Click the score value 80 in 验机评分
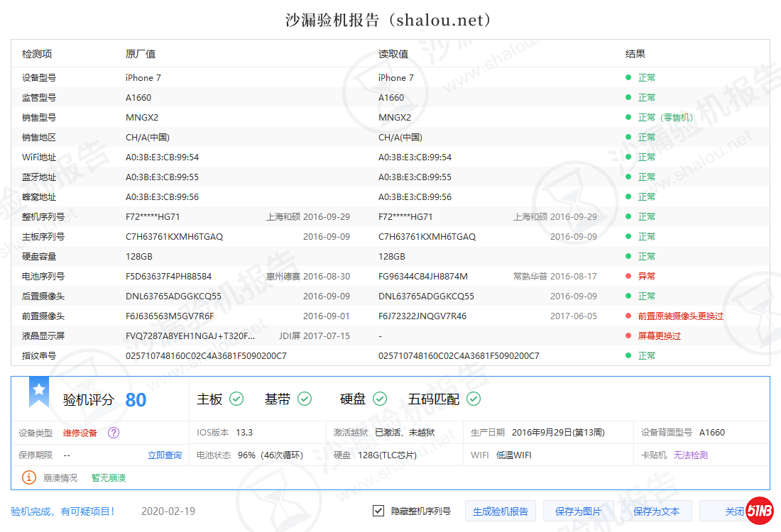This screenshot has width=781, height=532. click(x=135, y=399)
